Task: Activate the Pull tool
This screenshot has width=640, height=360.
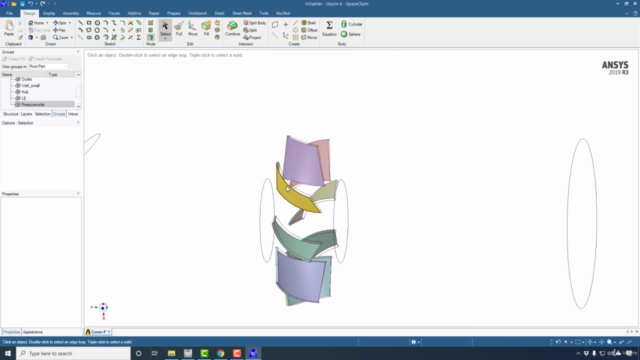Action: click(x=179, y=28)
